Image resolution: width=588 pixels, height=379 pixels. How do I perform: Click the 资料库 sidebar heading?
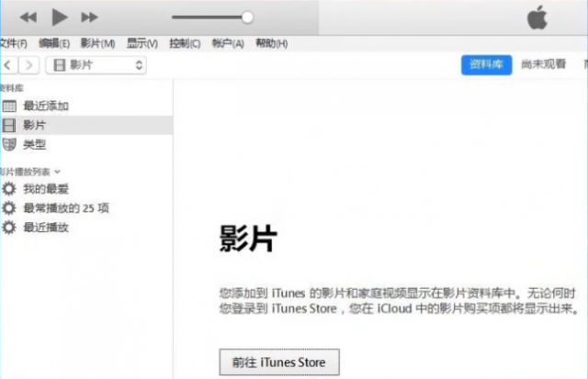pyautogui.click(x=12, y=88)
